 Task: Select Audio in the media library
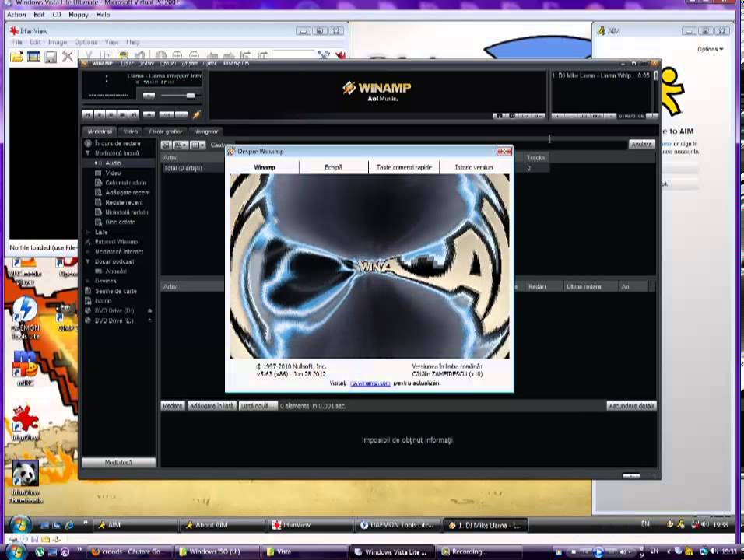pyautogui.click(x=113, y=163)
